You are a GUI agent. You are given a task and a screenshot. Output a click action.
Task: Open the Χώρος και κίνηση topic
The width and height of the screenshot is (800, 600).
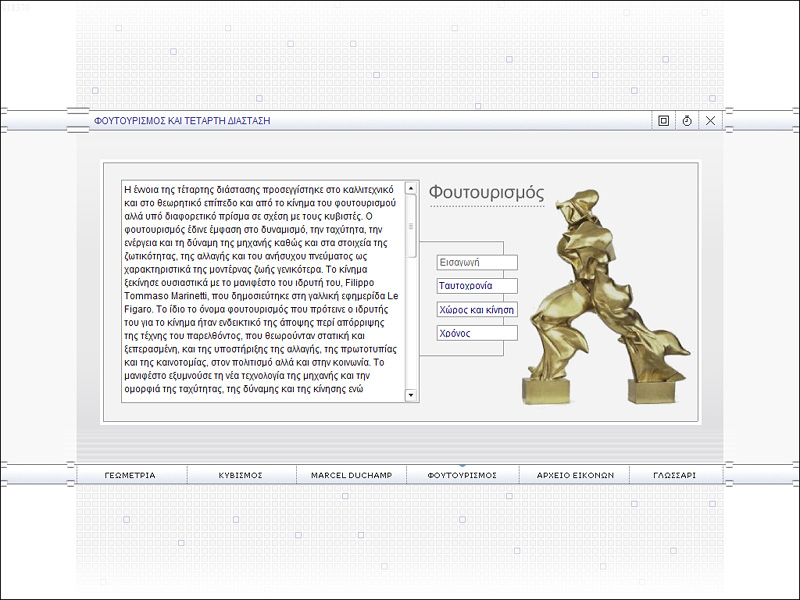[x=477, y=310]
